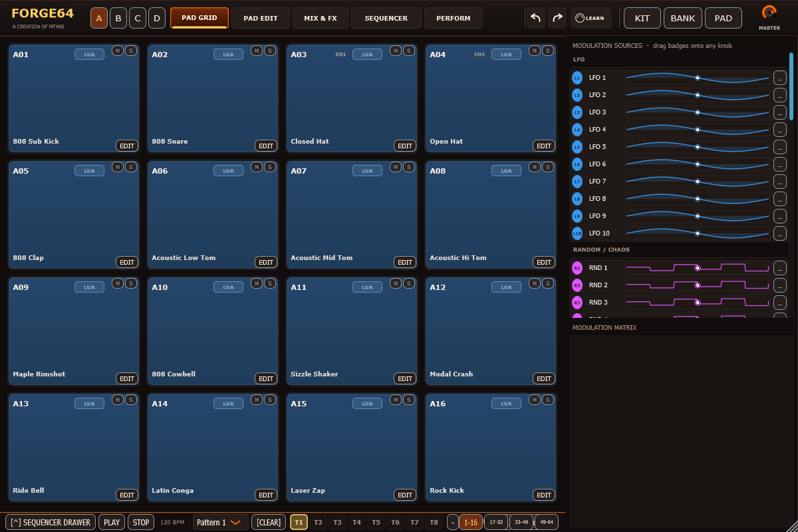Enable MIDI Learn mode
This screenshot has height=532, width=798.
(591, 18)
